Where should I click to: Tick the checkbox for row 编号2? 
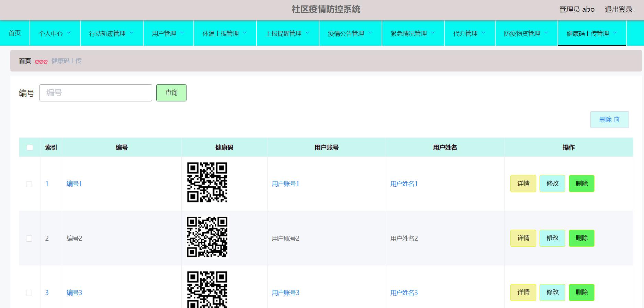[29, 238]
